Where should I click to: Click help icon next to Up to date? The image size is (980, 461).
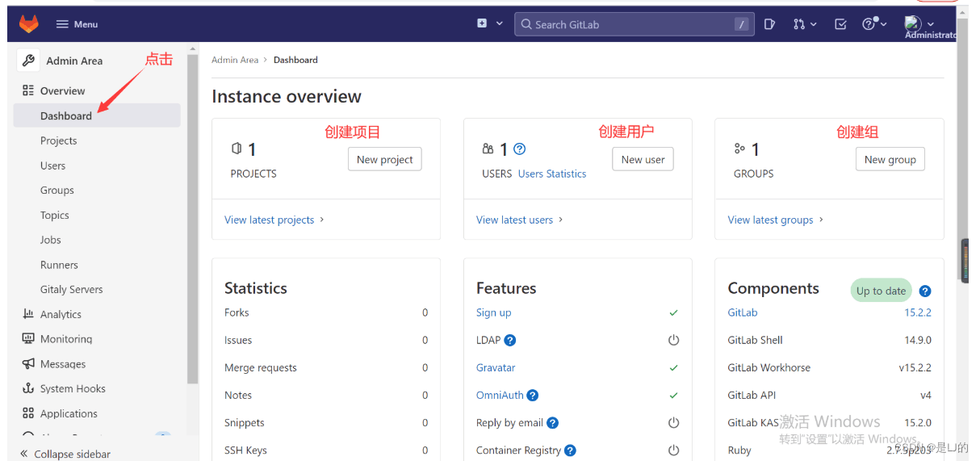coord(925,291)
